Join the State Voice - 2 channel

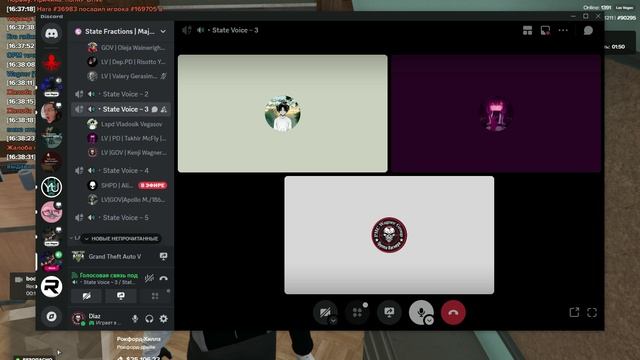pos(120,94)
